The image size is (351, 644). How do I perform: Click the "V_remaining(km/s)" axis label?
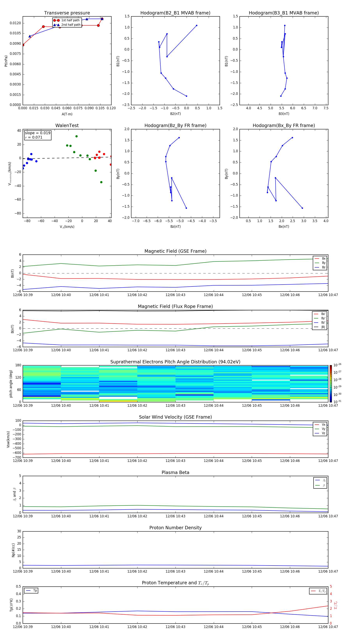[10, 173]
